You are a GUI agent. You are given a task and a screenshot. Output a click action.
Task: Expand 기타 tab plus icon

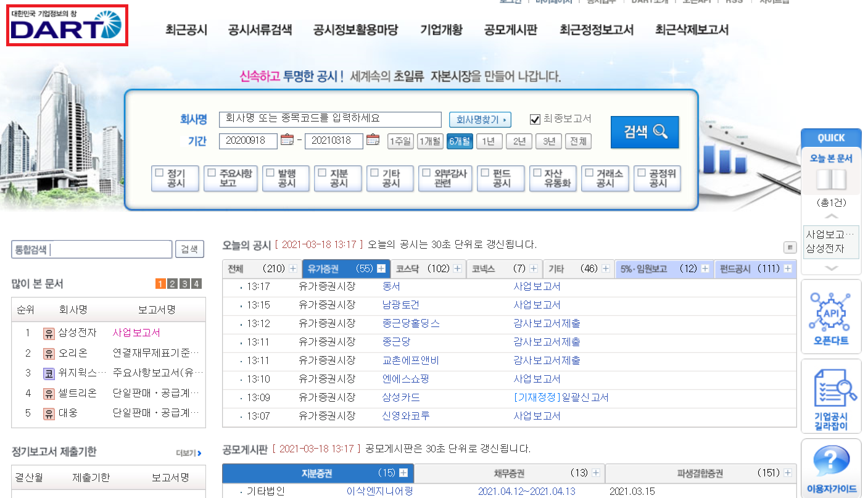[x=606, y=268]
